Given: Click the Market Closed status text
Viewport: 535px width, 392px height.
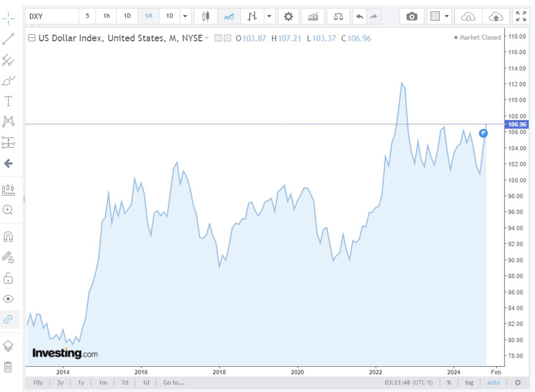Looking at the screenshot, I should tap(477, 37).
